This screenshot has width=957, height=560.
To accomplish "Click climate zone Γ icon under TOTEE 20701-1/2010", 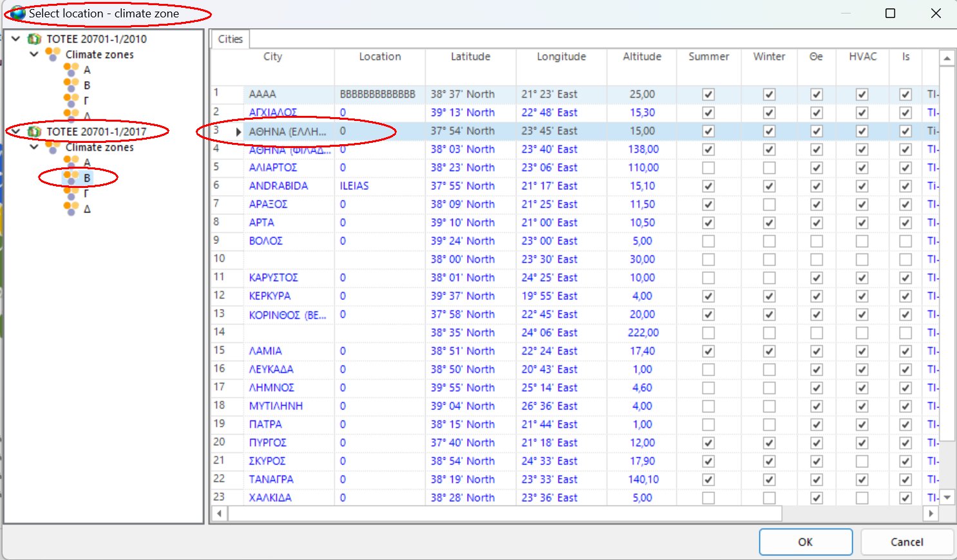I will [71, 100].
